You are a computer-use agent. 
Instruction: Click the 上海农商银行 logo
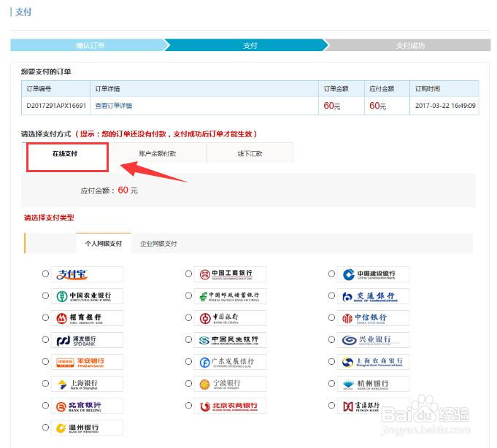pyautogui.click(x=373, y=362)
